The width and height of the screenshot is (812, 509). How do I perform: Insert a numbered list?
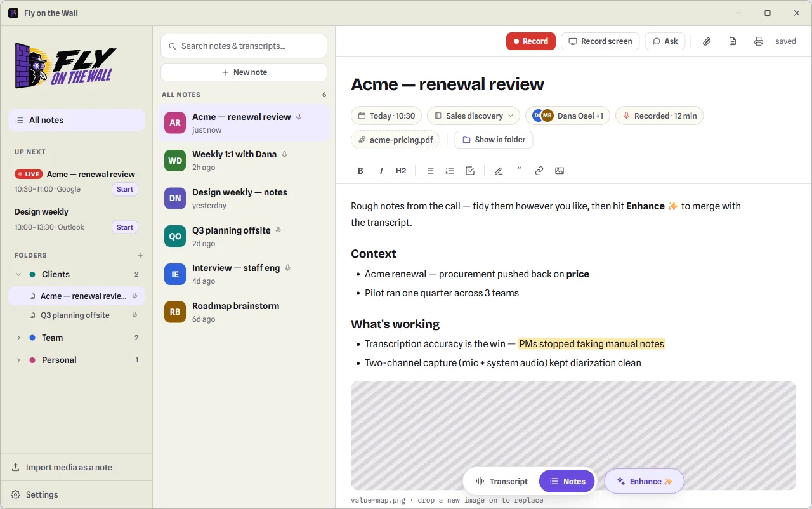450,171
